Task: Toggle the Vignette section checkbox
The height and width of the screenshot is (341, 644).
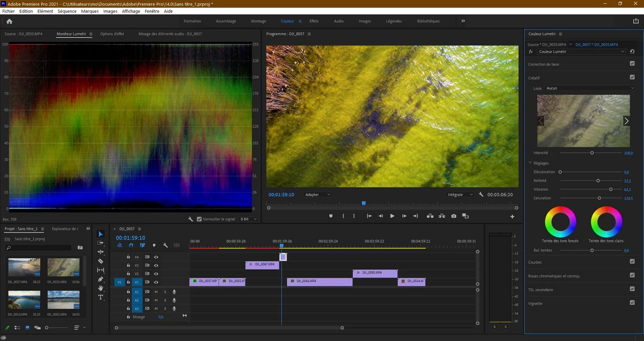Action: pos(632,302)
